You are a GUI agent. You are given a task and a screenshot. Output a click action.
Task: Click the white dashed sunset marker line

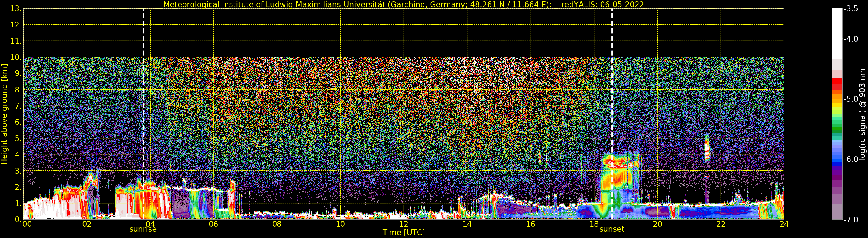point(612,114)
